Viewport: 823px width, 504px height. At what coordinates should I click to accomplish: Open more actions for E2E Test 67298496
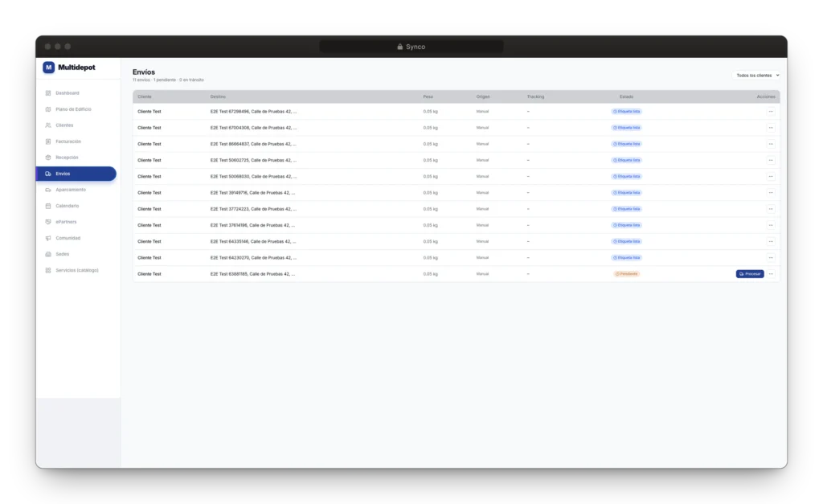click(771, 111)
